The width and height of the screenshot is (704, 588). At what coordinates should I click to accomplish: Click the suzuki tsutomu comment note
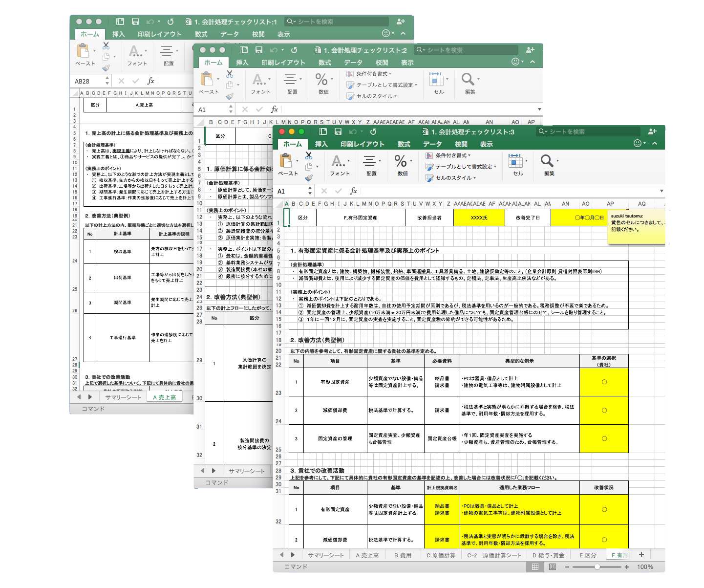point(636,227)
